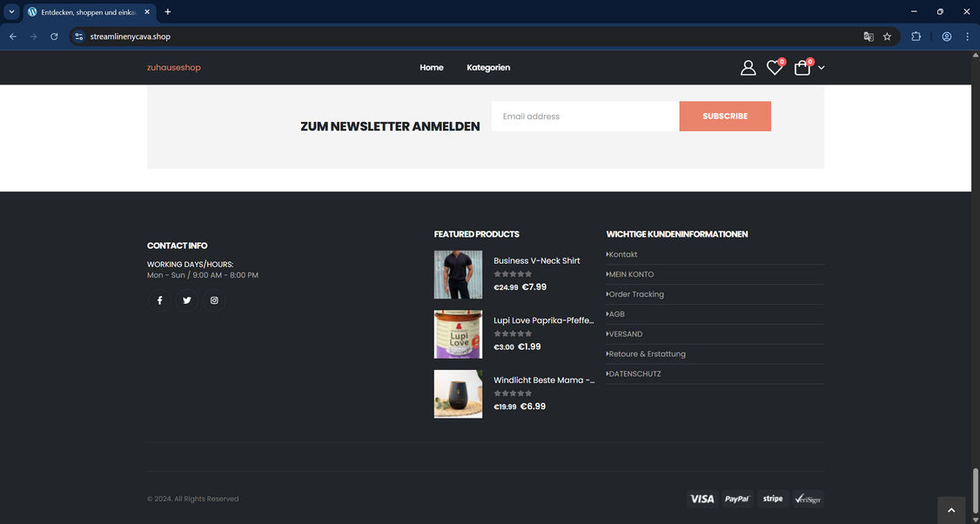
Task: Bookmark the page via the star icon
Action: (886, 37)
